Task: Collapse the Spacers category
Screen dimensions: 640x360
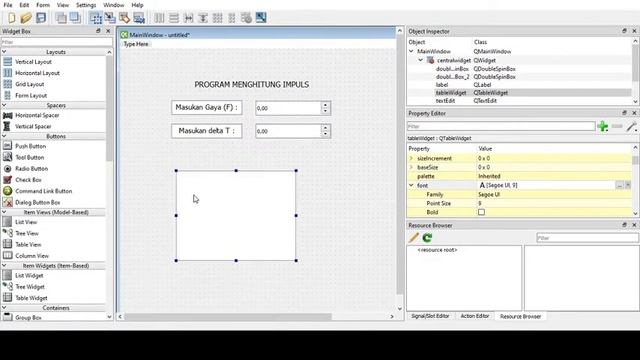Action: 4,105
